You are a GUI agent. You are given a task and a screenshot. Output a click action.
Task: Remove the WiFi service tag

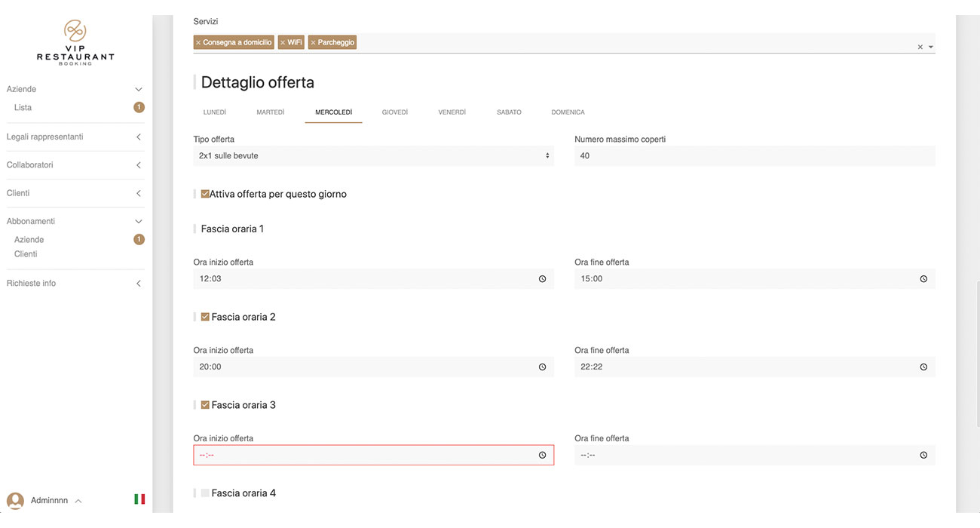(283, 43)
